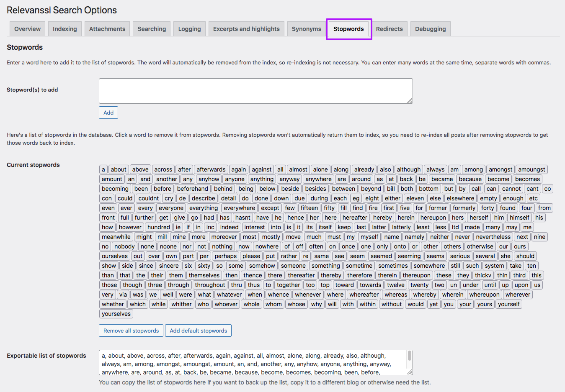565x392 pixels.
Task: Remove the stopword 'afterwards'
Action: coord(211,169)
